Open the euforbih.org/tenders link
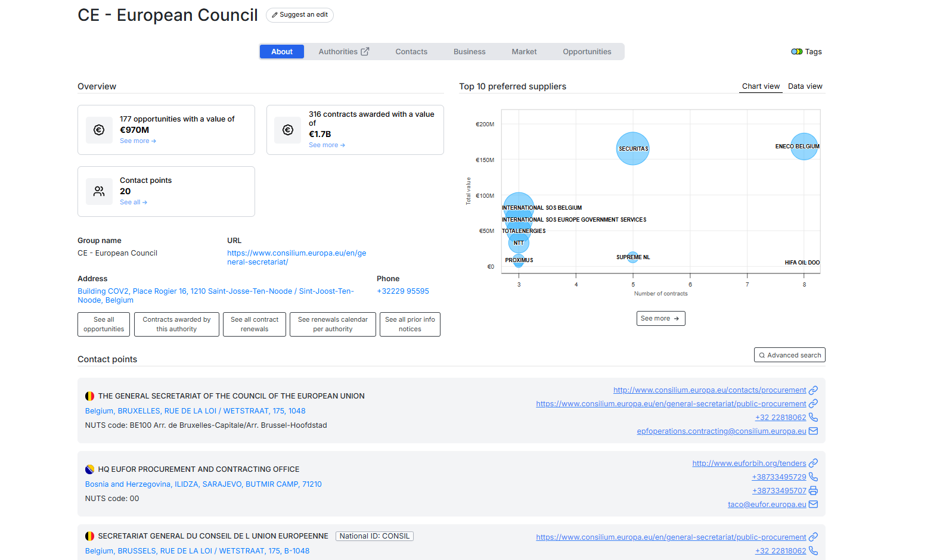Image resolution: width=943 pixels, height=560 pixels. pyautogui.click(x=749, y=463)
